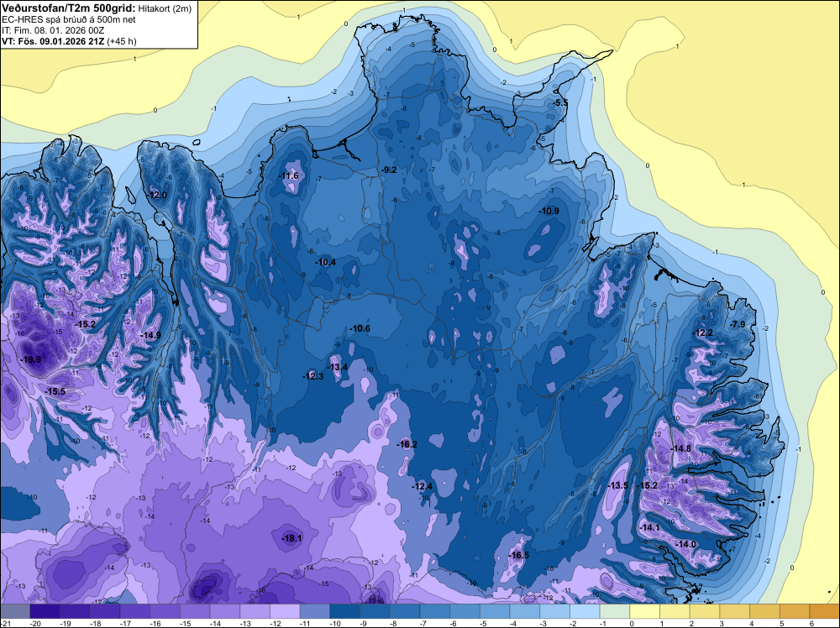Select the 3 label in the bottom color scale
840x628 pixels.
point(721,624)
